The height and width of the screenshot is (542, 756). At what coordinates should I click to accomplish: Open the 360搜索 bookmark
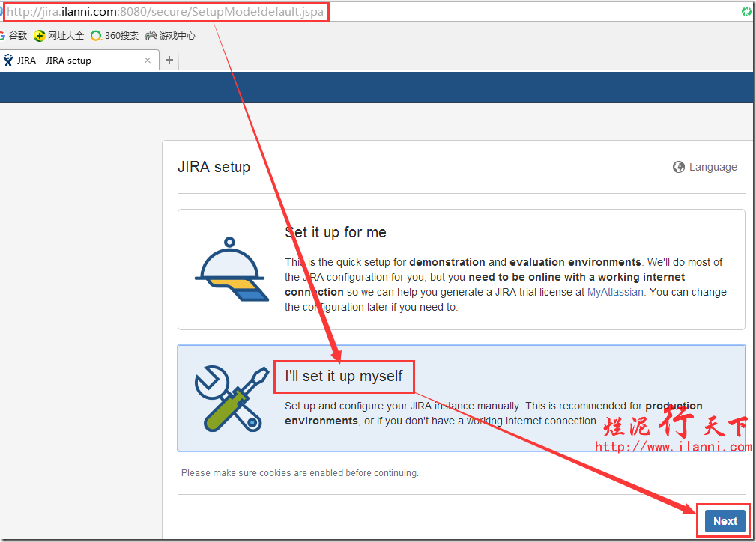click(115, 36)
